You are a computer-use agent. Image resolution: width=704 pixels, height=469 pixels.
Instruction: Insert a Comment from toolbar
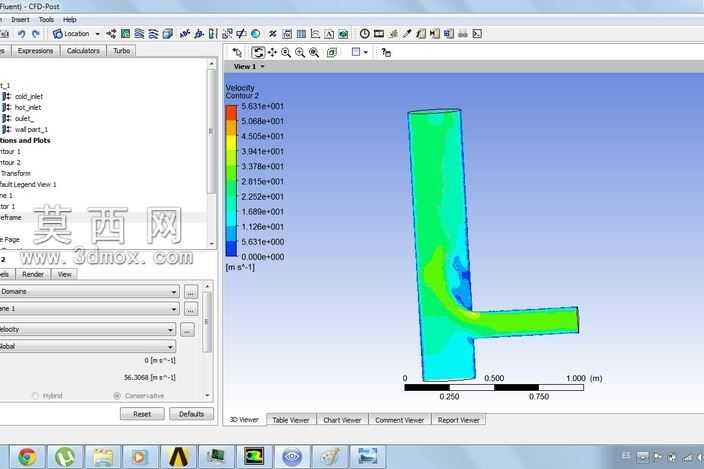click(x=329, y=34)
